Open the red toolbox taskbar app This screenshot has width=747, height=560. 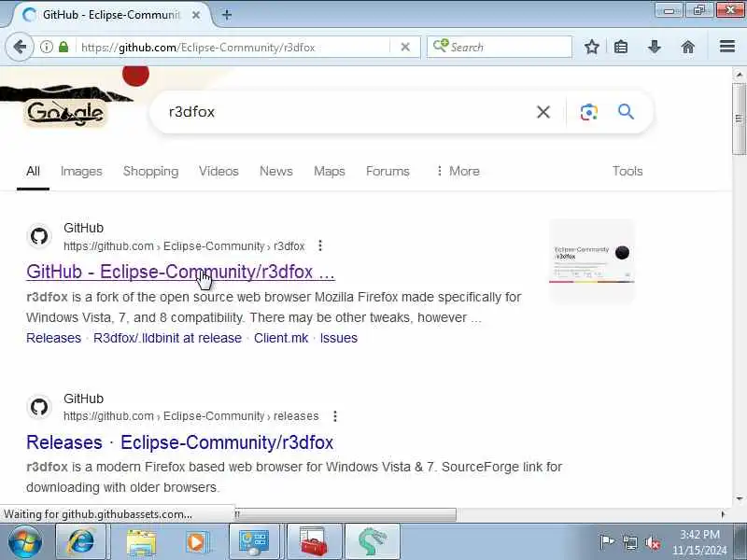314,542
